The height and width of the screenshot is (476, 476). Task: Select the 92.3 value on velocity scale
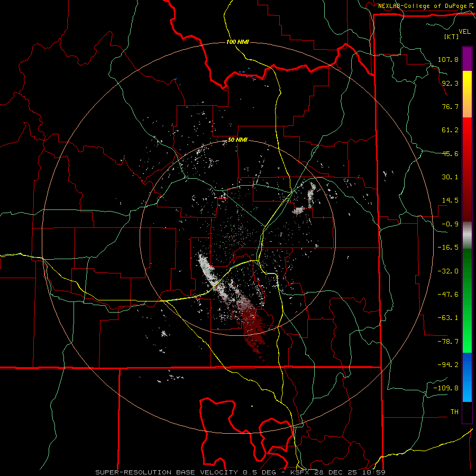(x=450, y=83)
